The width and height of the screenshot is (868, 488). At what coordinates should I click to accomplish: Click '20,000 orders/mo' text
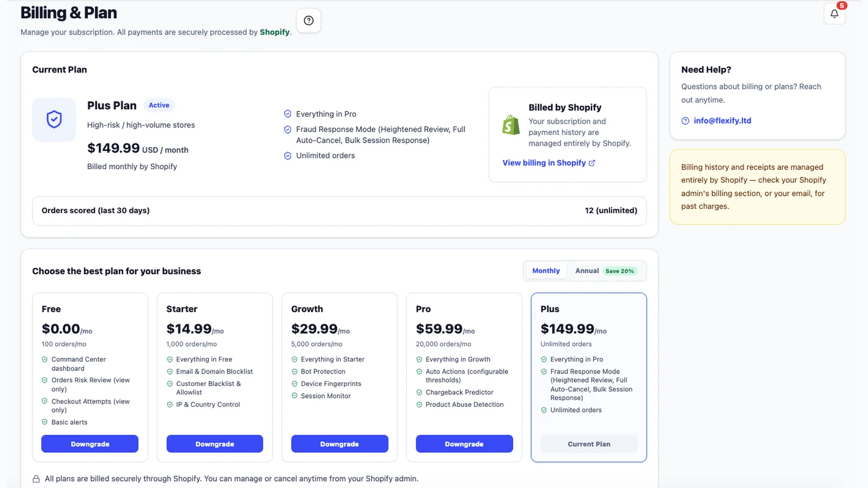pyautogui.click(x=443, y=344)
